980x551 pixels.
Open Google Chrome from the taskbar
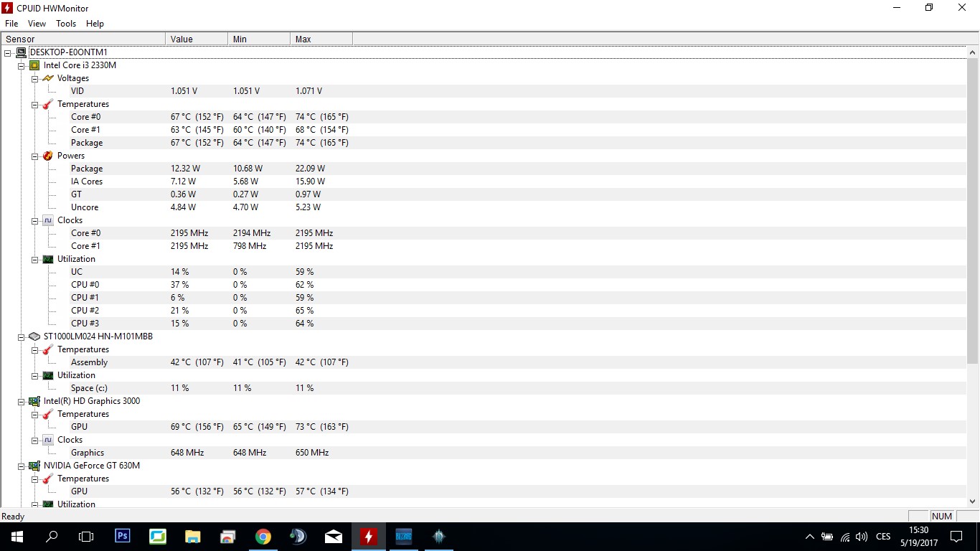pyautogui.click(x=263, y=536)
